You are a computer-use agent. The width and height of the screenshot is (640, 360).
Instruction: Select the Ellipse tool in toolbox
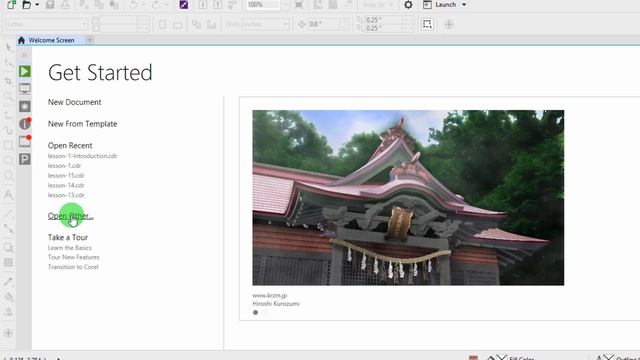[8, 160]
